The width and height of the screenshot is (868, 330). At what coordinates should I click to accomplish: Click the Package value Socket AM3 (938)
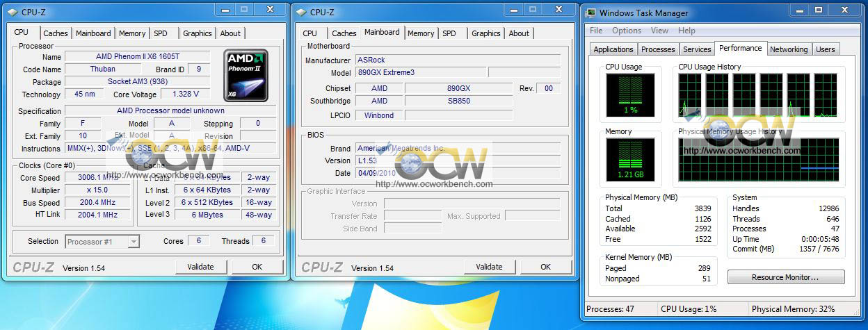click(137, 82)
